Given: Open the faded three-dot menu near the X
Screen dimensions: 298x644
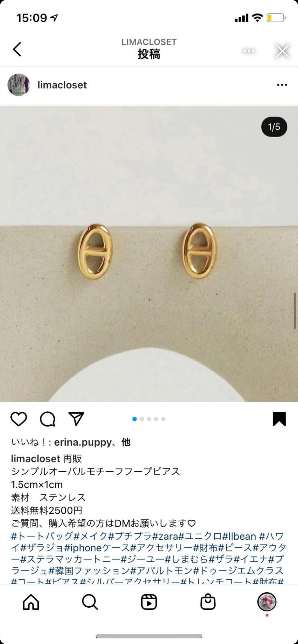Looking at the screenshot, I should click(249, 51).
